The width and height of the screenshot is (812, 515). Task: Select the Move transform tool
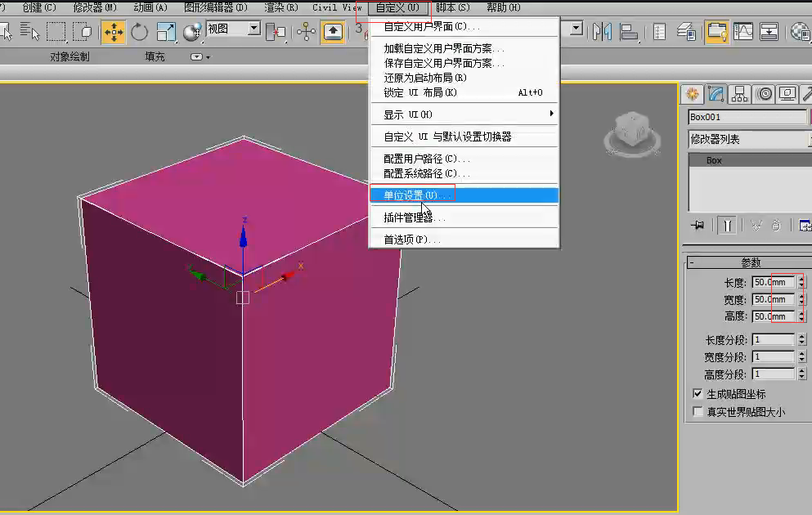[113, 32]
